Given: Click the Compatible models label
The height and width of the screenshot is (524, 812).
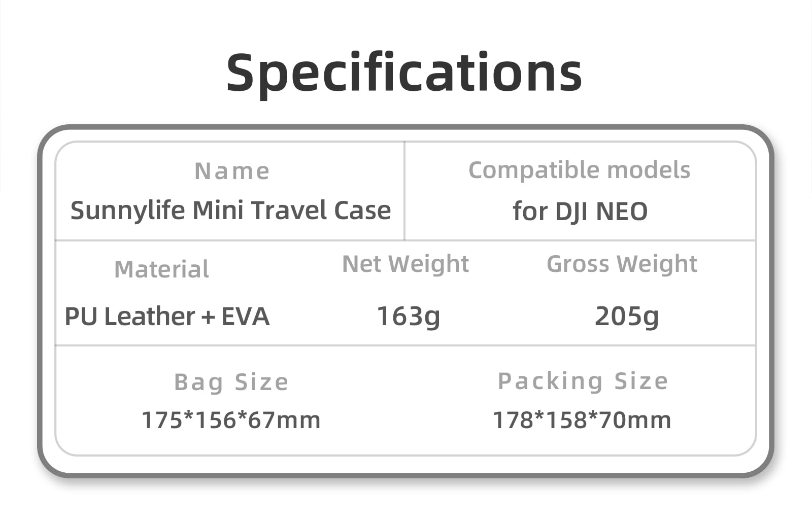Looking at the screenshot, I should pyautogui.click(x=579, y=170).
